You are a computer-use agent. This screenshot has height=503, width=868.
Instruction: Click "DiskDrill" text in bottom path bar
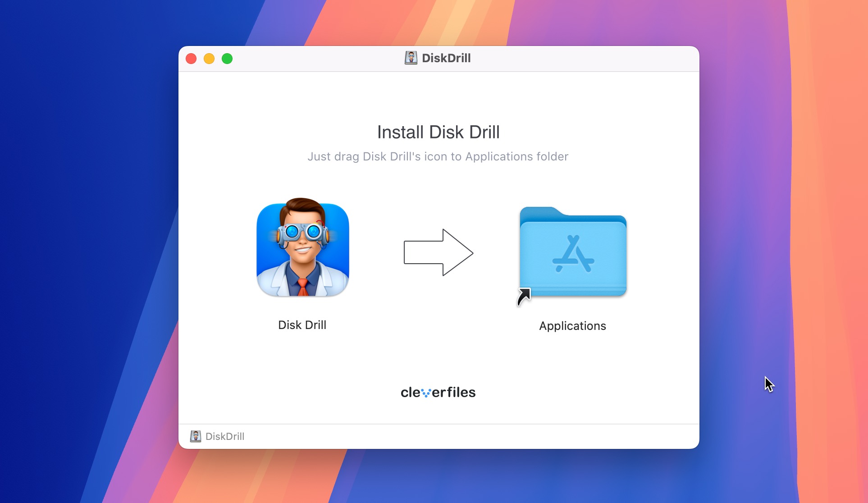(225, 436)
